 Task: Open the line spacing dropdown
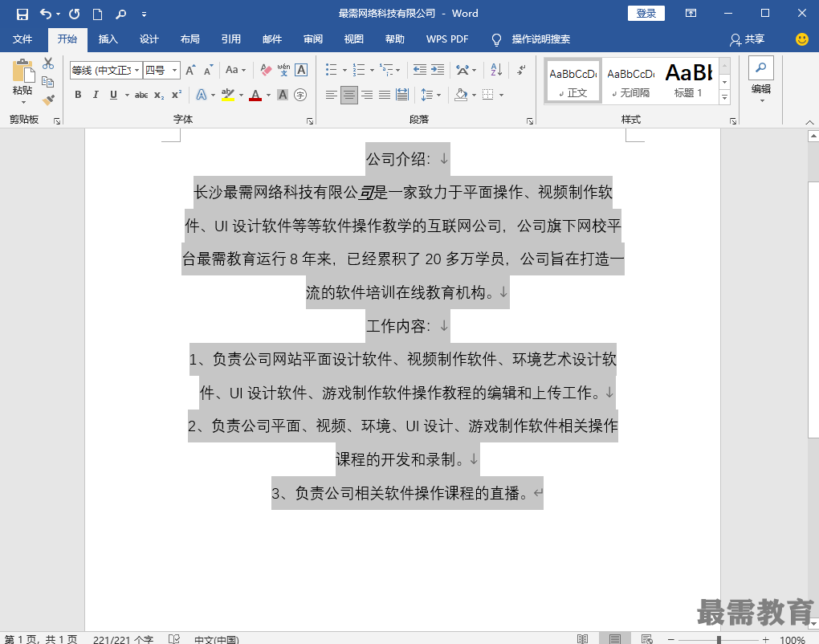[431, 95]
